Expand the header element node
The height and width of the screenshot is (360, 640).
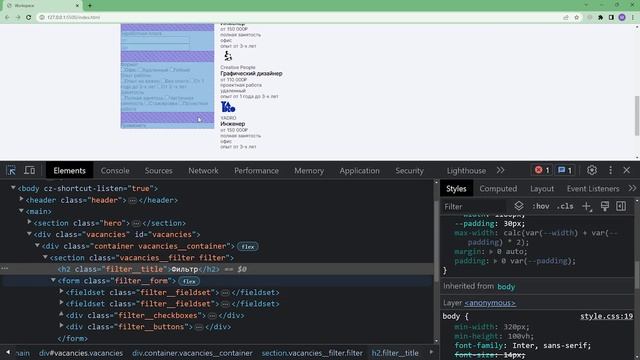point(21,199)
